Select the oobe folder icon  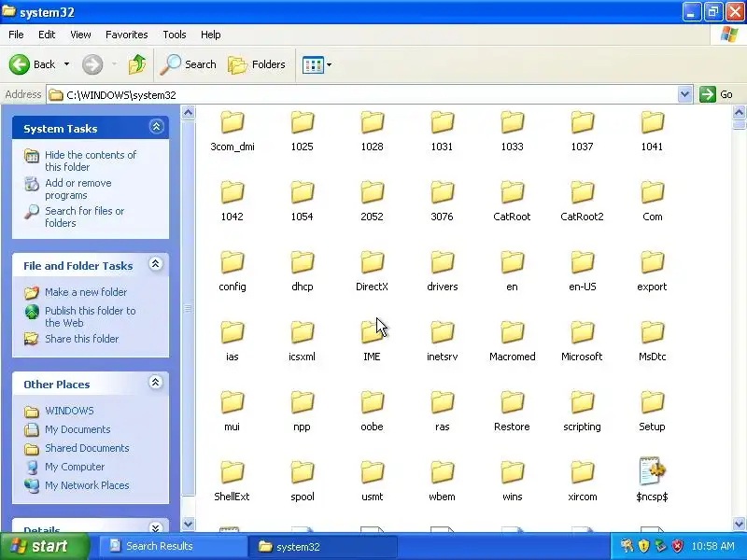coord(372,403)
